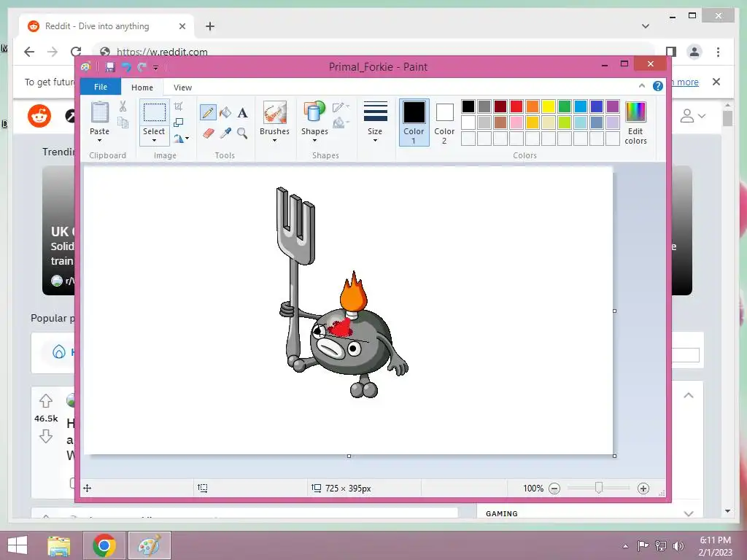The image size is (747, 560).
Task: Open Customize Quick Access Toolbar arrow
Action: tap(155, 68)
